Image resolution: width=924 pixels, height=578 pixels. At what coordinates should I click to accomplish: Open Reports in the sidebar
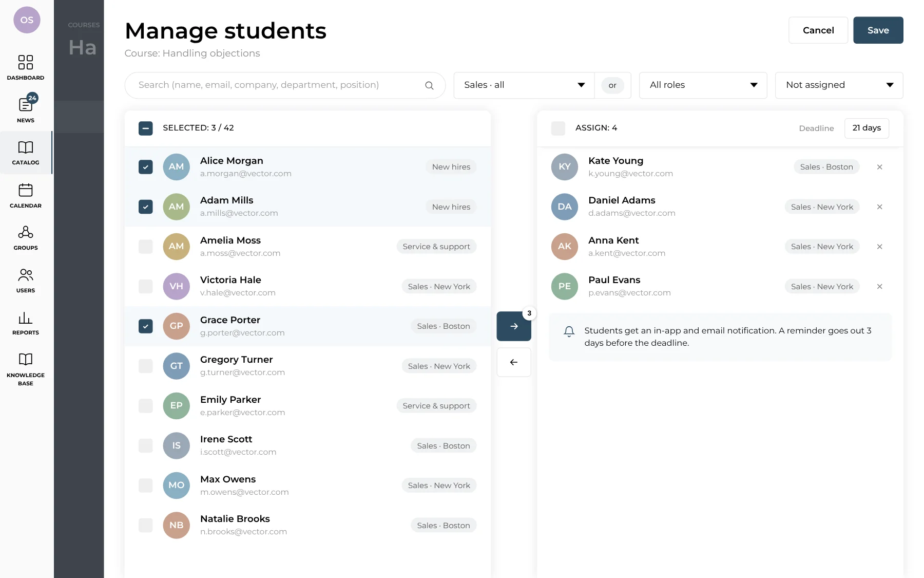pyautogui.click(x=26, y=323)
